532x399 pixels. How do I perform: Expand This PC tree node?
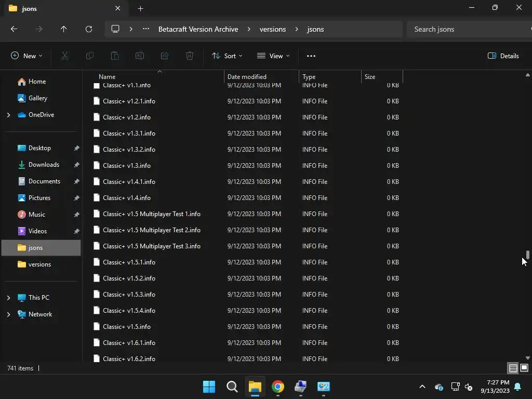tap(8, 298)
